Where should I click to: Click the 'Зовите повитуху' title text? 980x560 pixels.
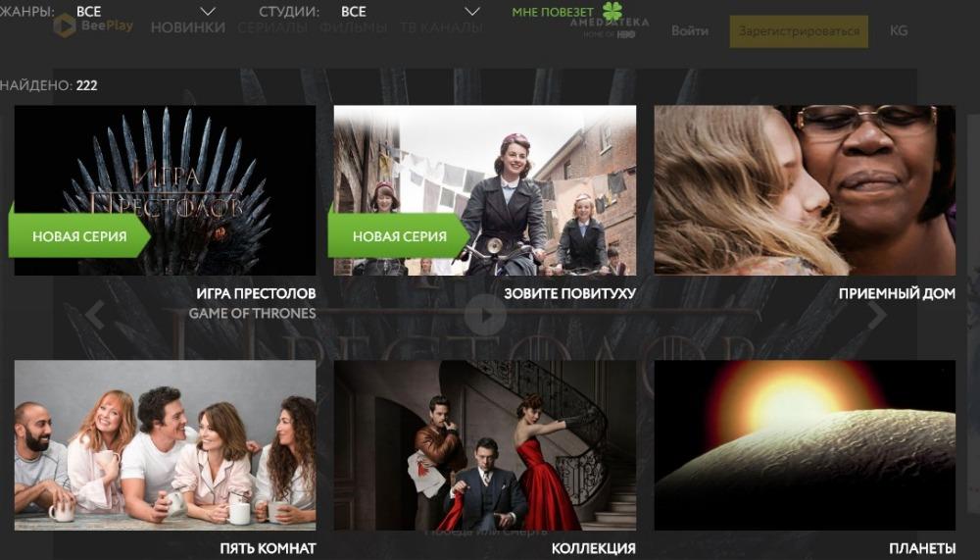[x=570, y=293]
